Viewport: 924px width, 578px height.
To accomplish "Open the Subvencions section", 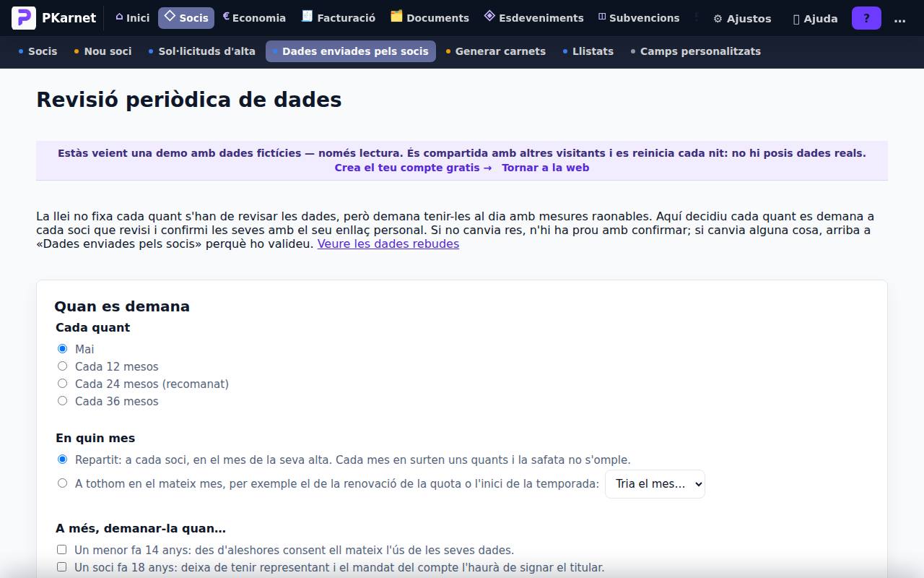I will pos(639,18).
